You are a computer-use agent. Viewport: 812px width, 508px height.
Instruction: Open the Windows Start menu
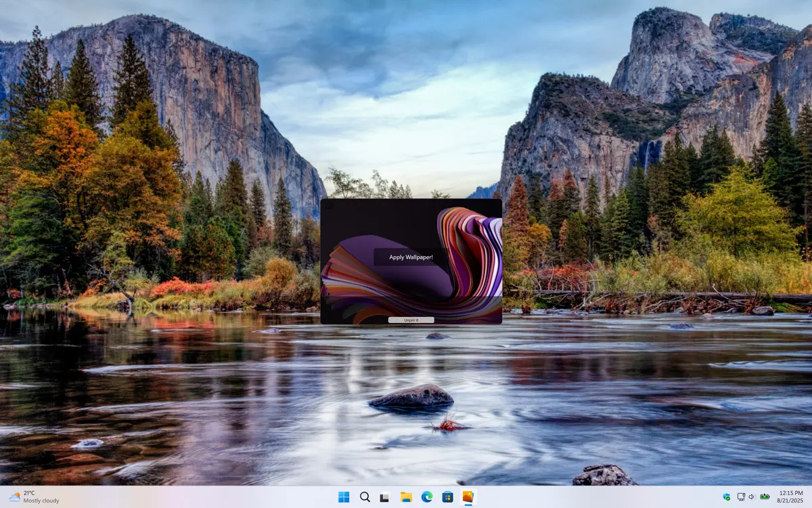click(344, 497)
